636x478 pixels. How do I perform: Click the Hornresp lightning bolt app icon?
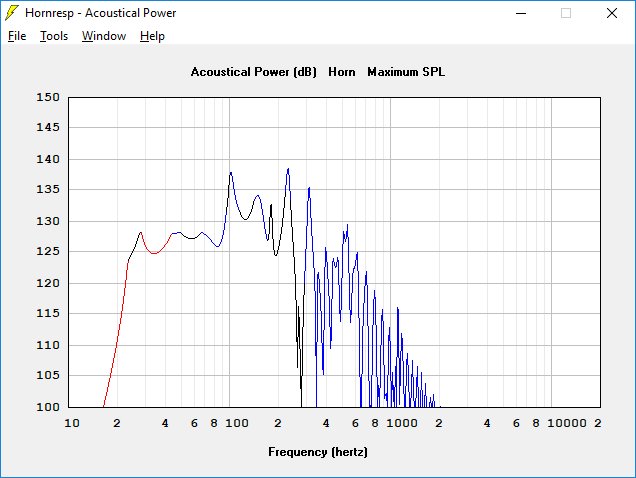pos(12,13)
